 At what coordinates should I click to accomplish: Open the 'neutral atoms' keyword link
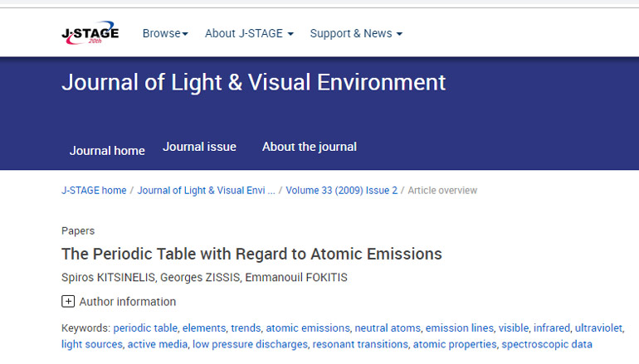click(x=388, y=328)
